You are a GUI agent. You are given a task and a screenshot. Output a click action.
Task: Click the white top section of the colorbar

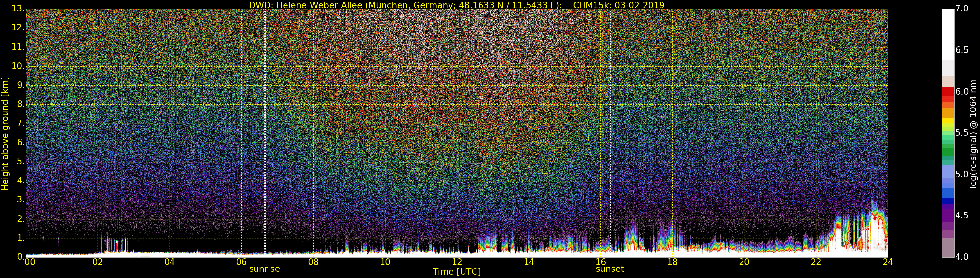click(948, 34)
